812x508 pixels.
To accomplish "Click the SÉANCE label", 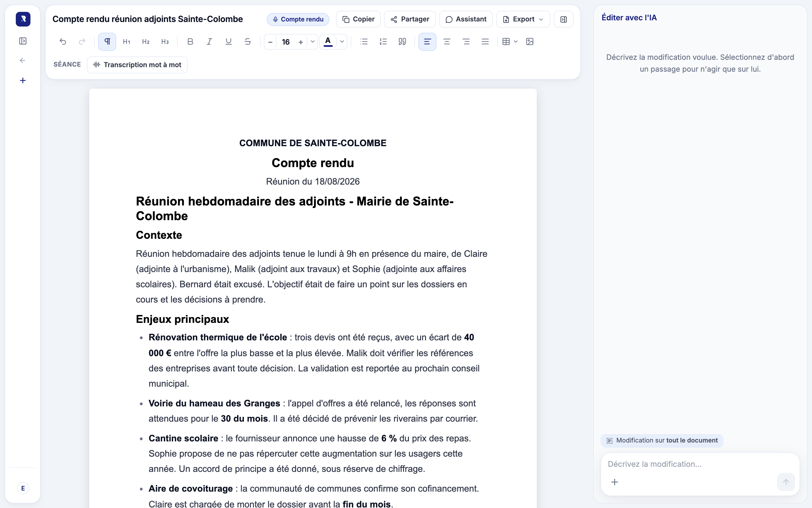I will [x=67, y=65].
